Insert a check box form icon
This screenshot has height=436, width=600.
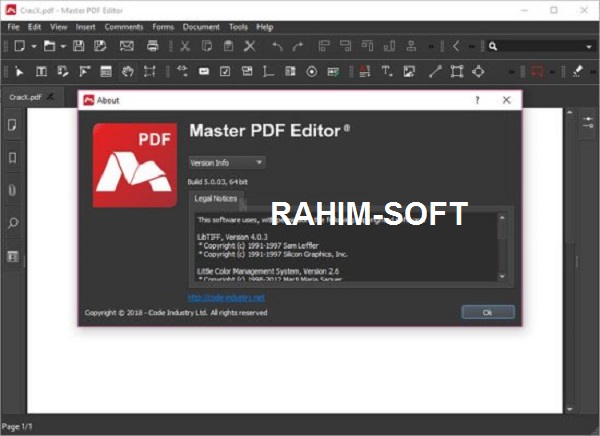pos(225,72)
